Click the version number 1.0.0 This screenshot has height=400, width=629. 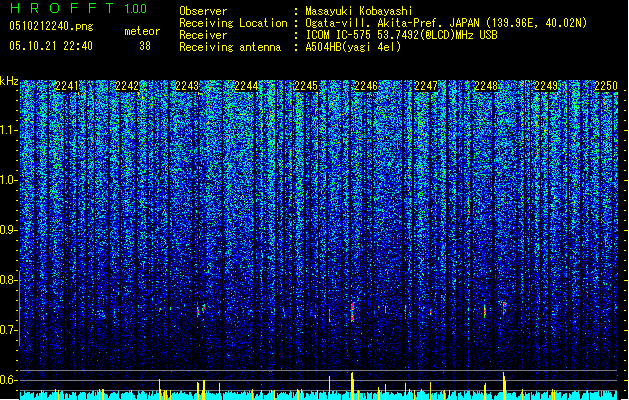(x=136, y=9)
